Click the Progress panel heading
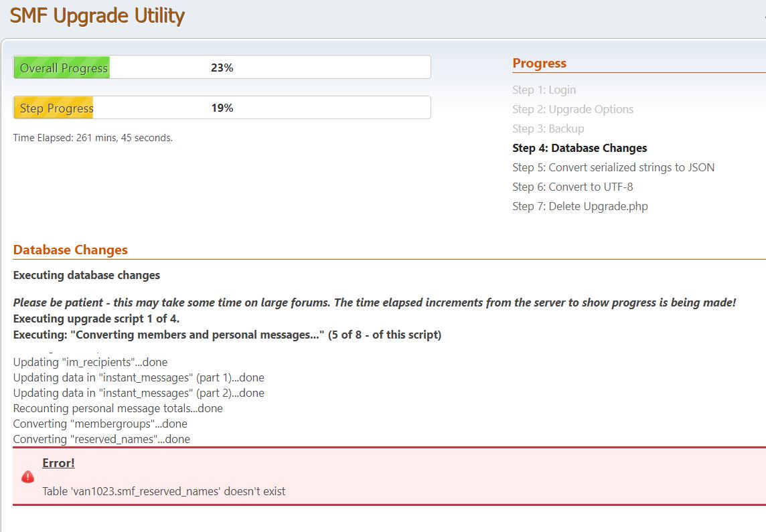 pyautogui.click(x=540, y=63)
